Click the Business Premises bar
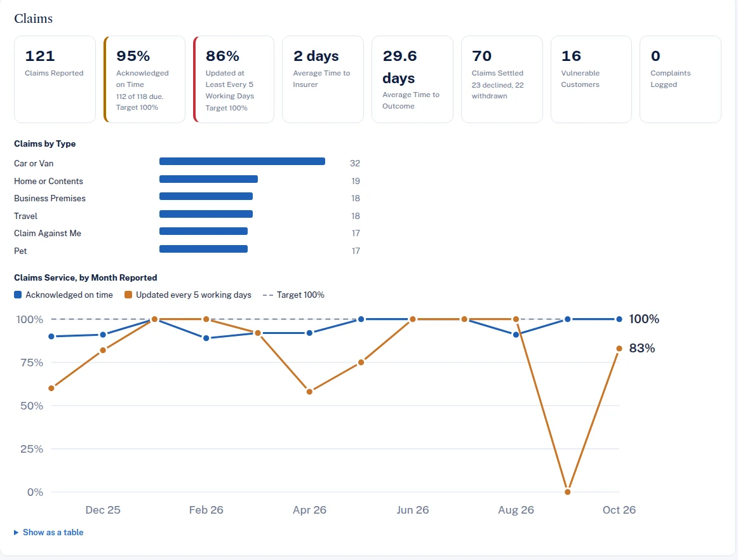The image size is (738, 560). (x=206, y=196)
